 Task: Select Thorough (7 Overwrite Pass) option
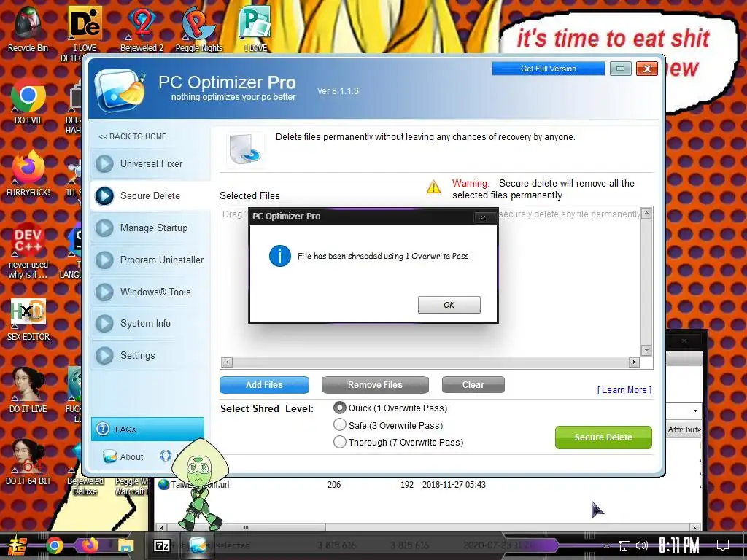(340, 442)
